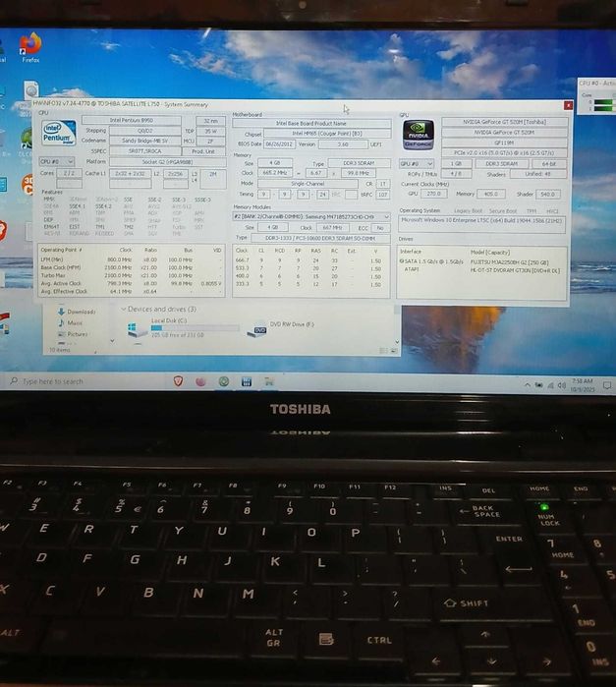The image size is (616, 687).
Task: Click the Intel Base Board Product Name field
Action: [x=311, y=124]
